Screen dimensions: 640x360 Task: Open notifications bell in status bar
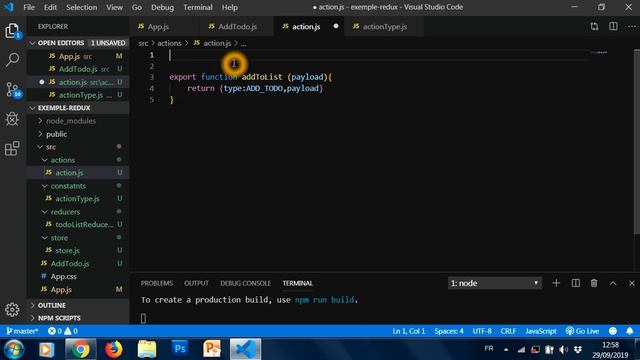coord(630,331)
